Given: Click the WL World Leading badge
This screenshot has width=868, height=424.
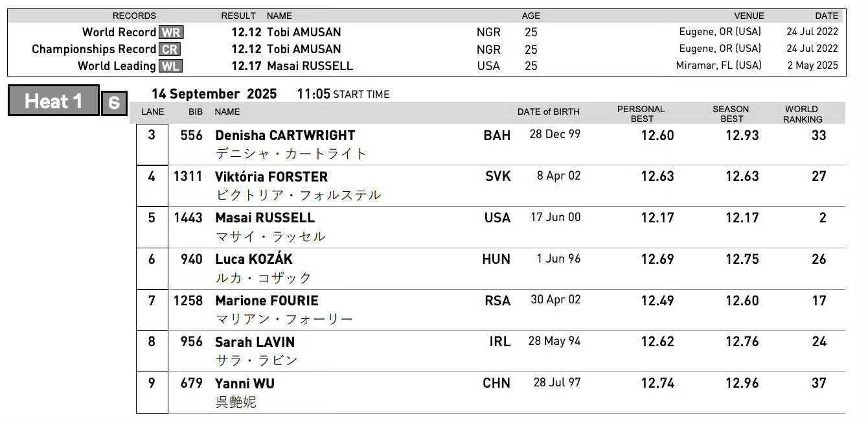Looking at the screenshot, I should click(170, 66).
